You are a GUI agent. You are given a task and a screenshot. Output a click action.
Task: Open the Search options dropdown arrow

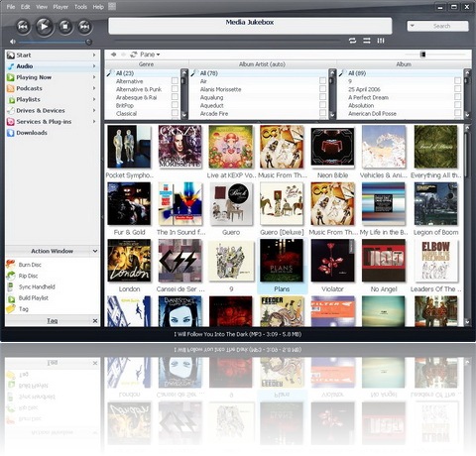tap(412, 26)
